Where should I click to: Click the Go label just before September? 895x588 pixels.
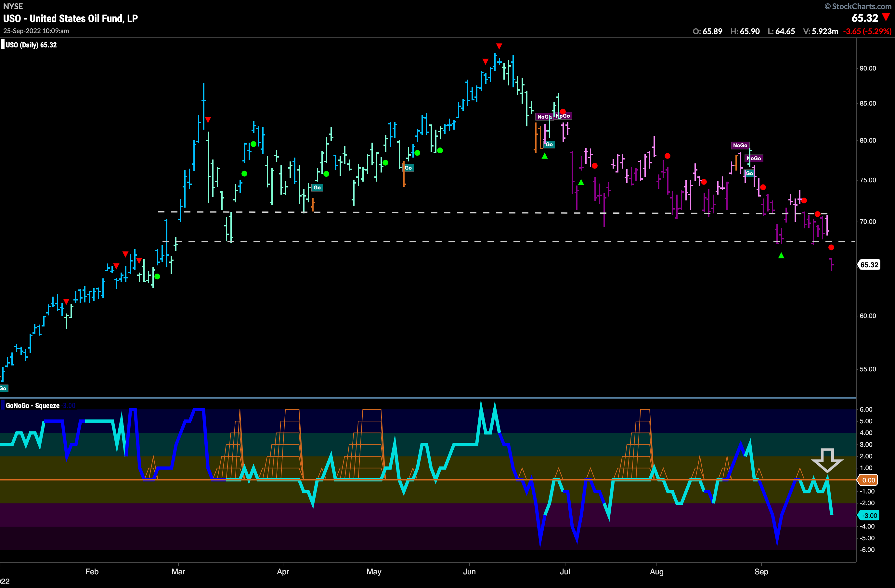[x=749, y=173]
